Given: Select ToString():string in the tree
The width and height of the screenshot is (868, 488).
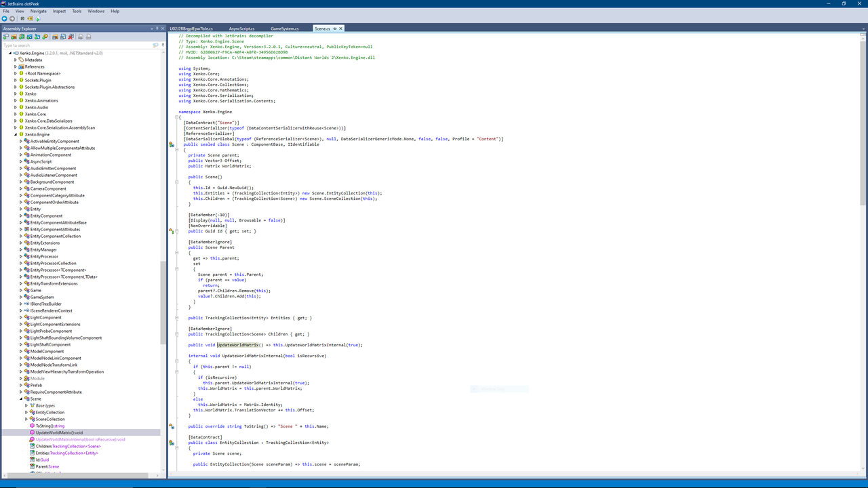Looking at the screenshot, I should pyautogui.click(x=50, y=426).
